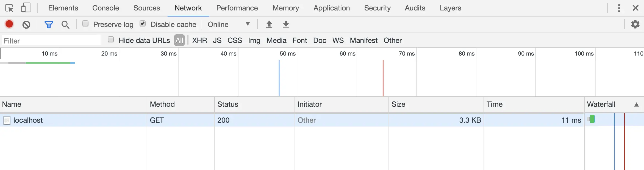This screenshot has height=170, width=644.
Task: Click the Filter text input field
Action: [51, 41]
